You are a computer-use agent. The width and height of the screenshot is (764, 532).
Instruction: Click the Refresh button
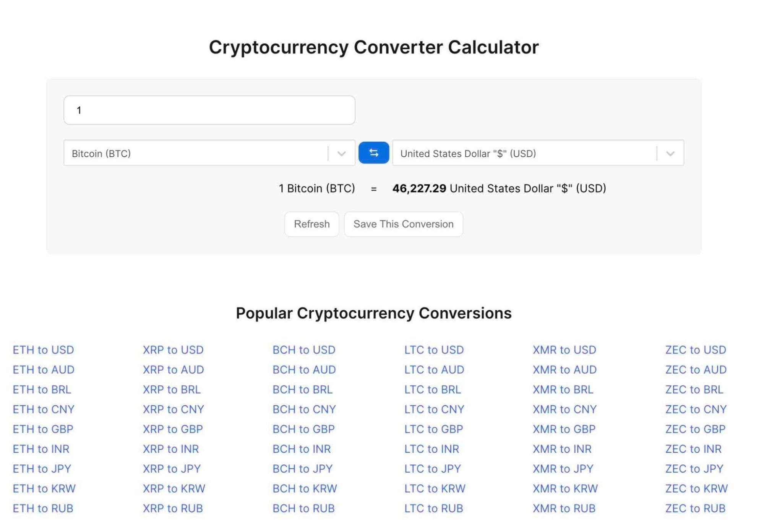coord(312,224)
